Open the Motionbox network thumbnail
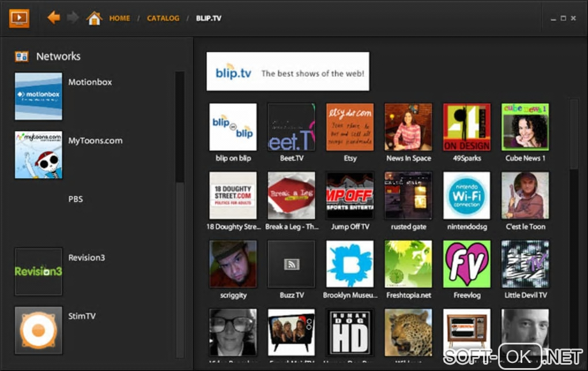This screenshot has width=588, height=371. (x=39, y=96)
